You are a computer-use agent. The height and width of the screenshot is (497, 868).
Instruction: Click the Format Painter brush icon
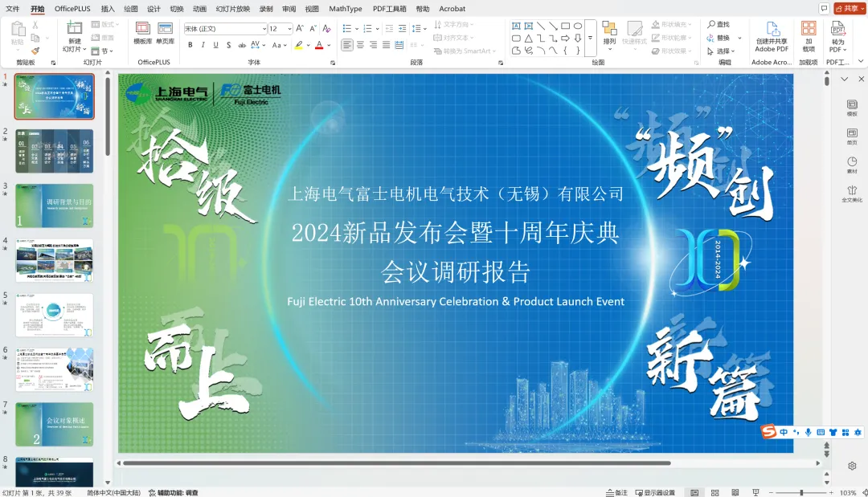(35, 51)
